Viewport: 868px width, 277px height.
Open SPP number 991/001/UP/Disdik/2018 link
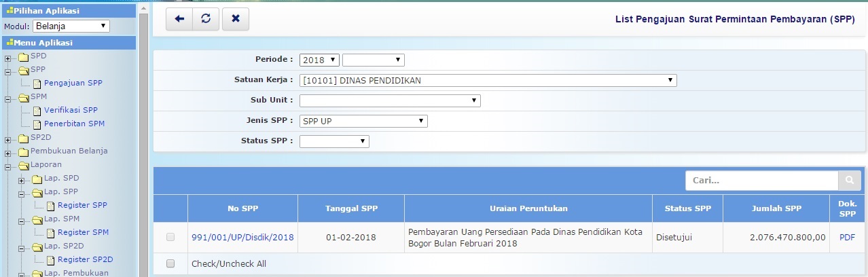click(242, 237)
